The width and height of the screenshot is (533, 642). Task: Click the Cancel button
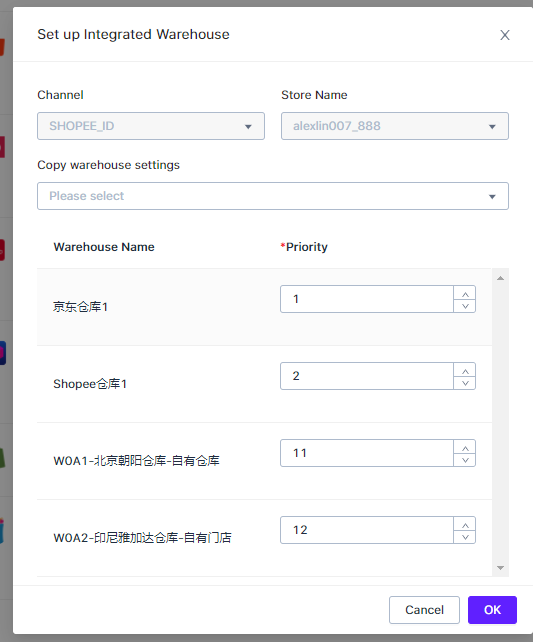point(424,610)
